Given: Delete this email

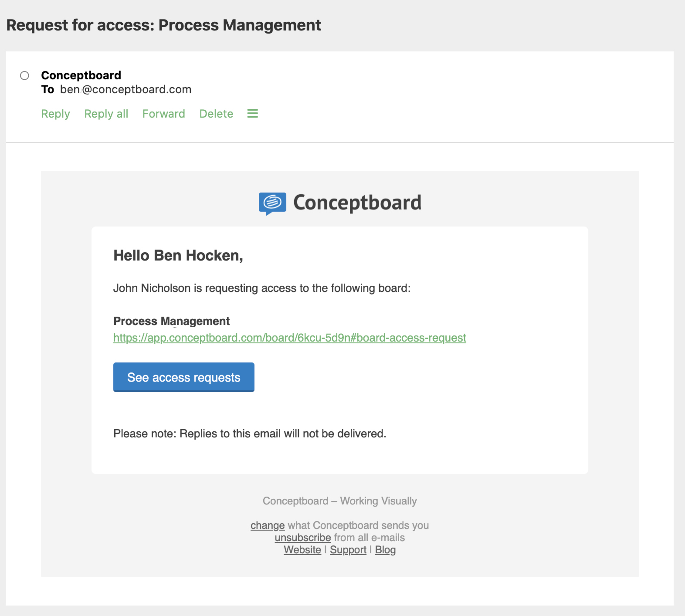Looking at the screenshot, I should [x=216, y=114].
